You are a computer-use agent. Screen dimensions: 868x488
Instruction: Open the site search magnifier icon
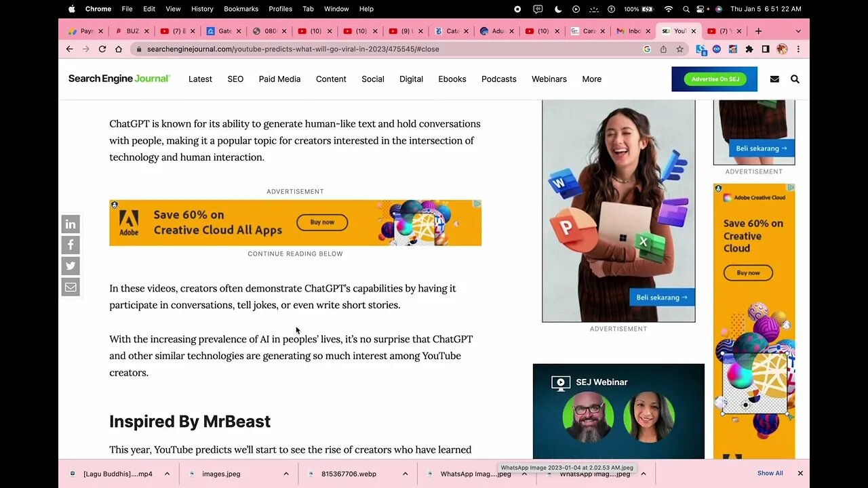pyautogui.click(x=795, y=79)
